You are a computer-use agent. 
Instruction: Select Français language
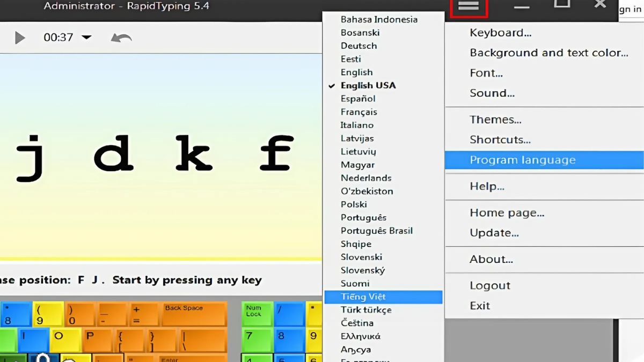(x=358, y=112)
